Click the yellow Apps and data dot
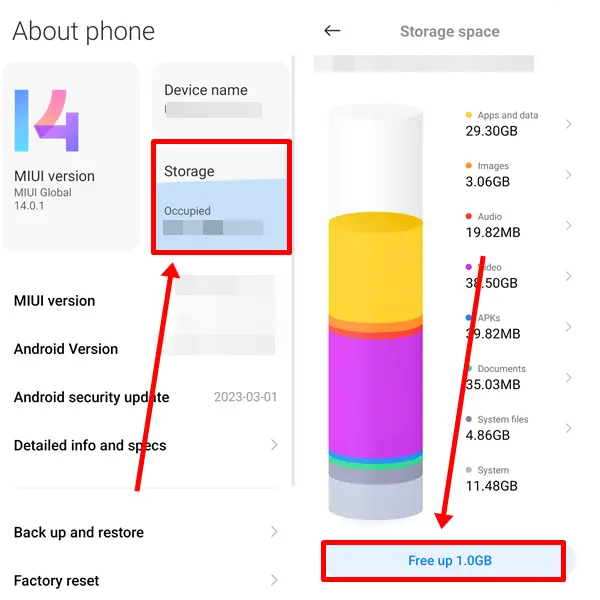This screenshot has width=600, height=600. click(469, 115)
